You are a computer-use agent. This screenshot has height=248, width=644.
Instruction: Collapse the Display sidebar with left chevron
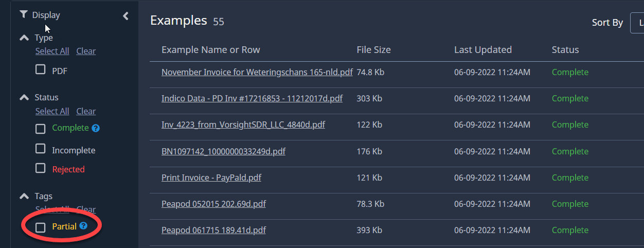tap(126, 16)
